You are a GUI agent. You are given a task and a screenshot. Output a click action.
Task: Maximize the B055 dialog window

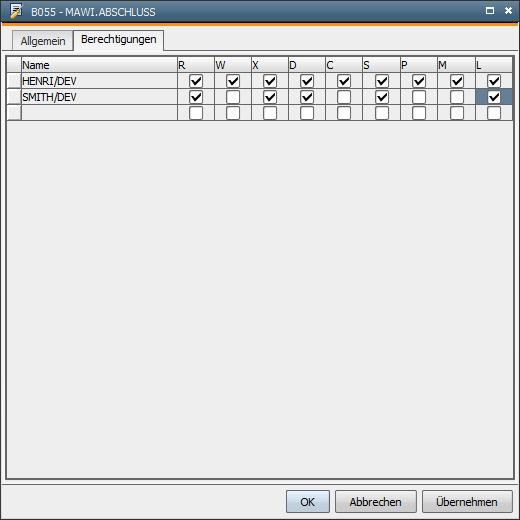(490, 11)
